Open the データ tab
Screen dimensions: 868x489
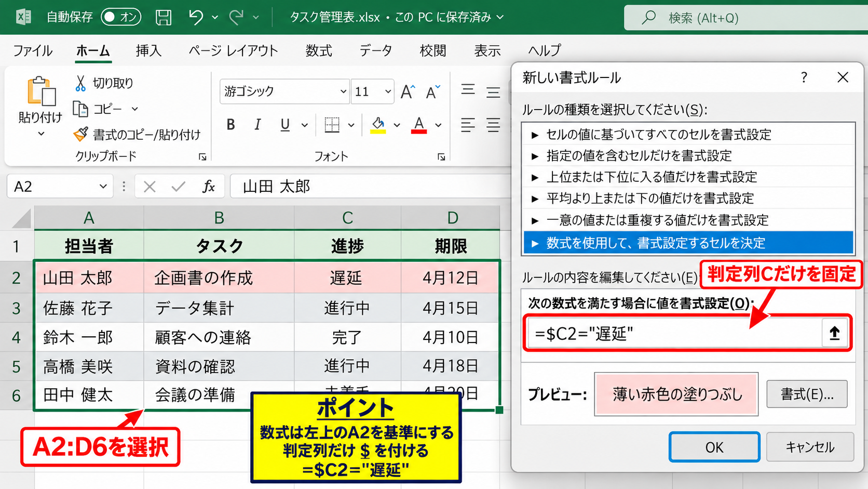[x=376, y=50]
